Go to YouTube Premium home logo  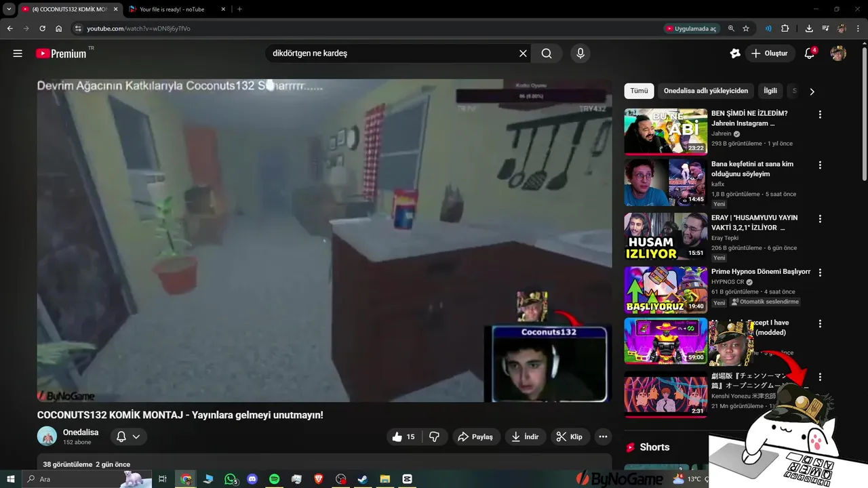pyautogui.click(x=62, y=54)
